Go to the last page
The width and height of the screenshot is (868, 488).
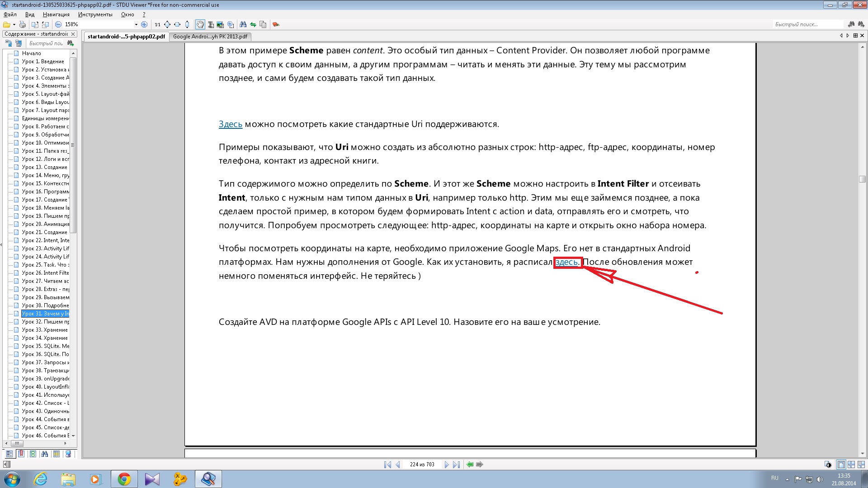pyautogui.click(x=457, y=465)
